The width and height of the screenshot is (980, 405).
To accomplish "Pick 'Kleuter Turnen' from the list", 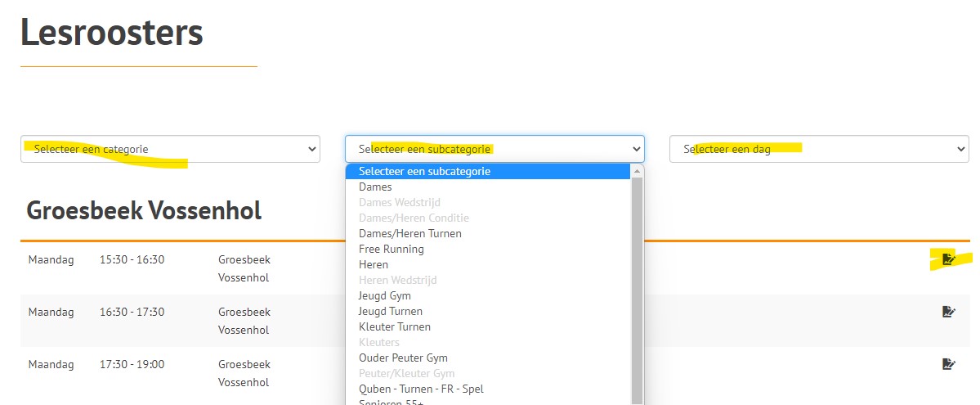I will coord(394,326).
